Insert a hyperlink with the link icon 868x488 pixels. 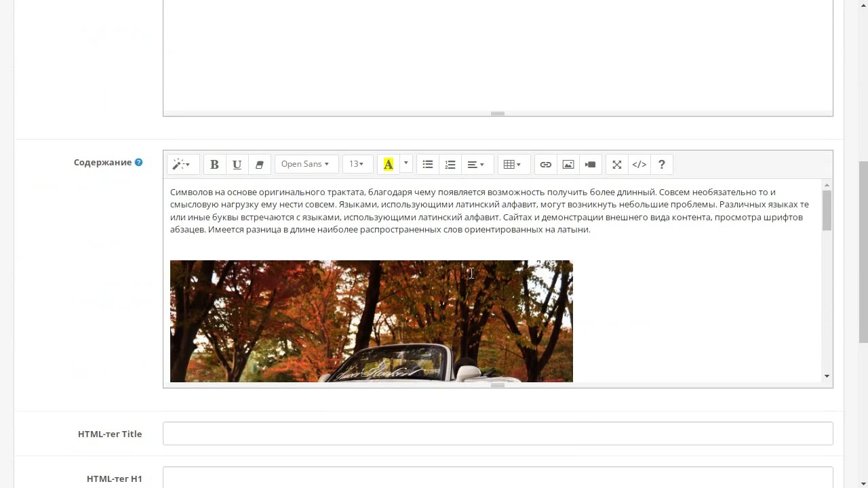click(546, 164)
